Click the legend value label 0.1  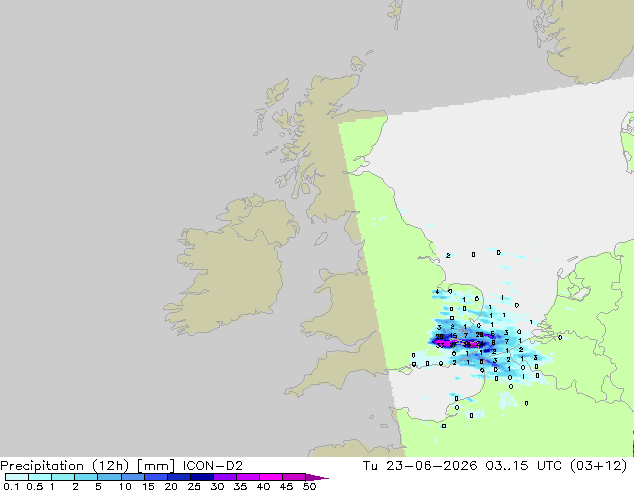tap(11, 486)
